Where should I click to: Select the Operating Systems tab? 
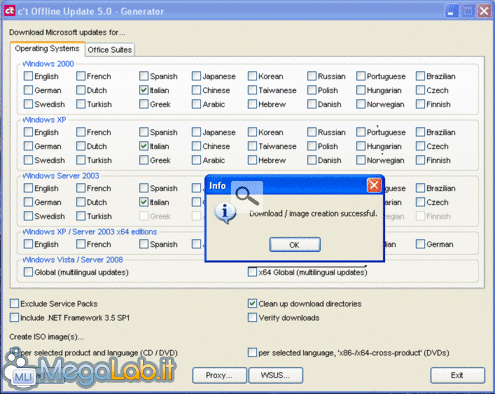(x=47, y=49)
